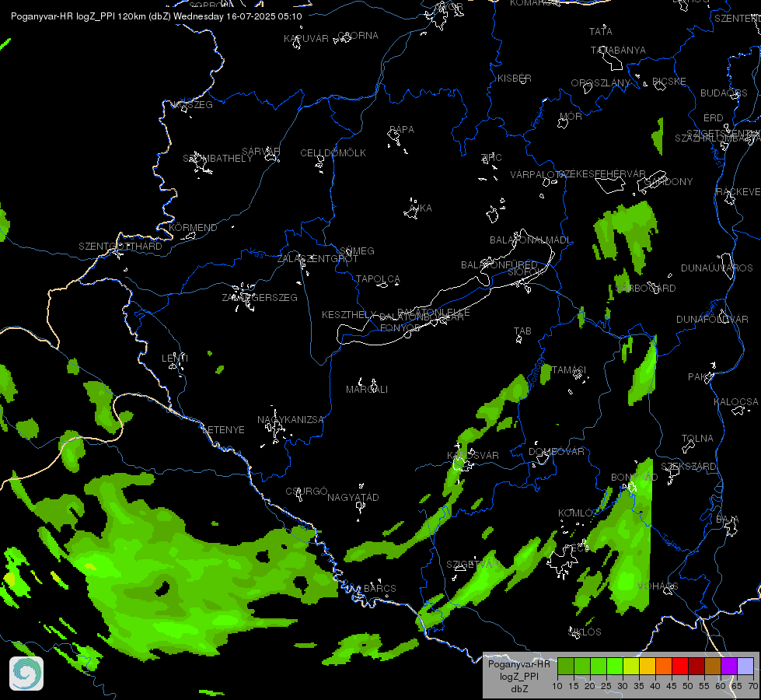The height and width of the screenshot is (700, 761).
Task: Click the legend label "Poganyvar-HR"
Action: [518, 664]
